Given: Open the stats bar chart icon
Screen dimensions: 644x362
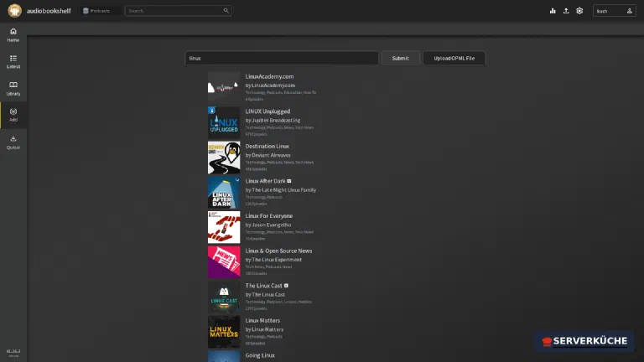Looking at the screenshot, I should click(553, 11).
